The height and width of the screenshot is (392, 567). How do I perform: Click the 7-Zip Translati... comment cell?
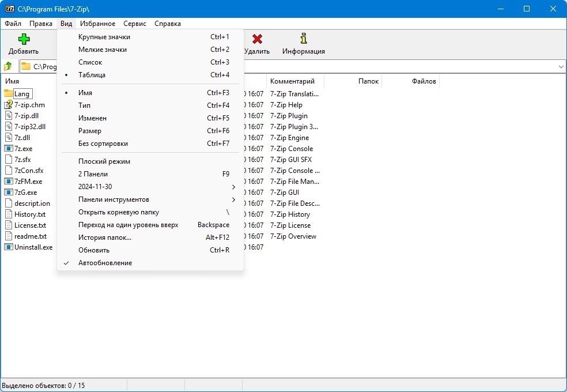point(294,94)
